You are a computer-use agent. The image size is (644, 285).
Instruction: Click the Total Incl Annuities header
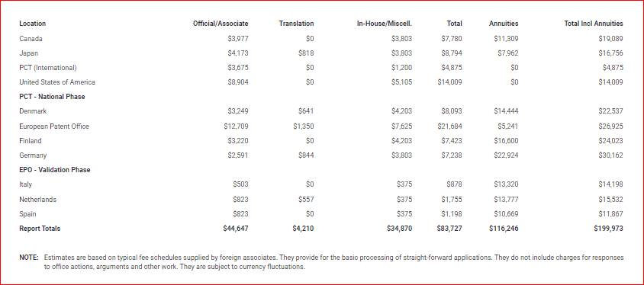pyautogui.click(x=594, y=24)
